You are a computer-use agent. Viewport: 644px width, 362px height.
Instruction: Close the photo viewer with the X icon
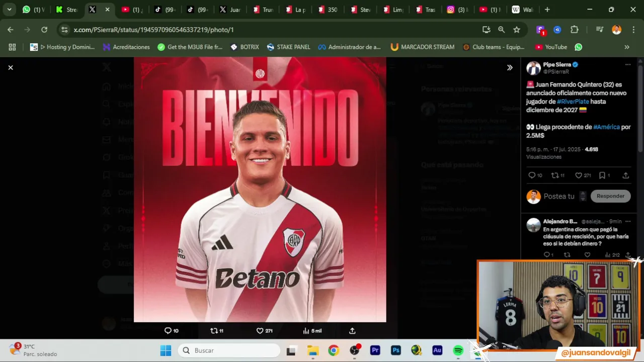pyautogui.click(x=11, y=67)
